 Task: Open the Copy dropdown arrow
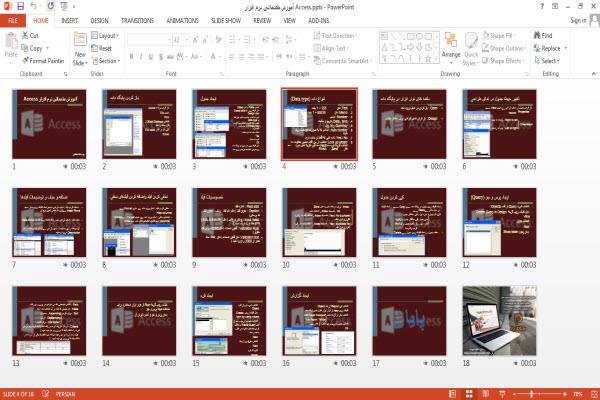47,48
